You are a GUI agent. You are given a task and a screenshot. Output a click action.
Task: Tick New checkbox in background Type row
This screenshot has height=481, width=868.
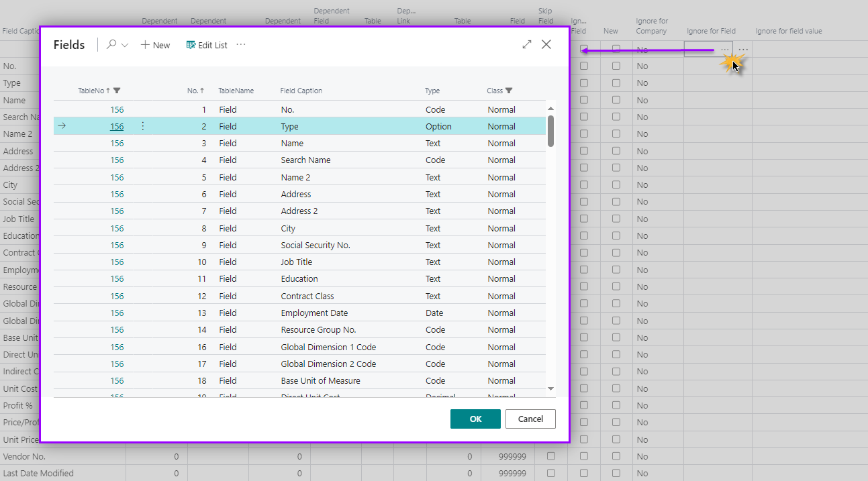616,83
